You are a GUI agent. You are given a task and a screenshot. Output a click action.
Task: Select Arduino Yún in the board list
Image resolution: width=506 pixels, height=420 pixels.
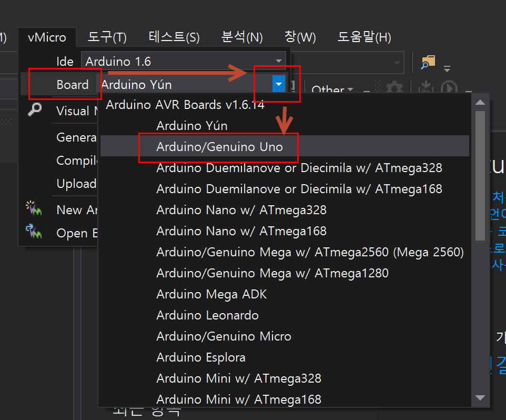(285, 126)
